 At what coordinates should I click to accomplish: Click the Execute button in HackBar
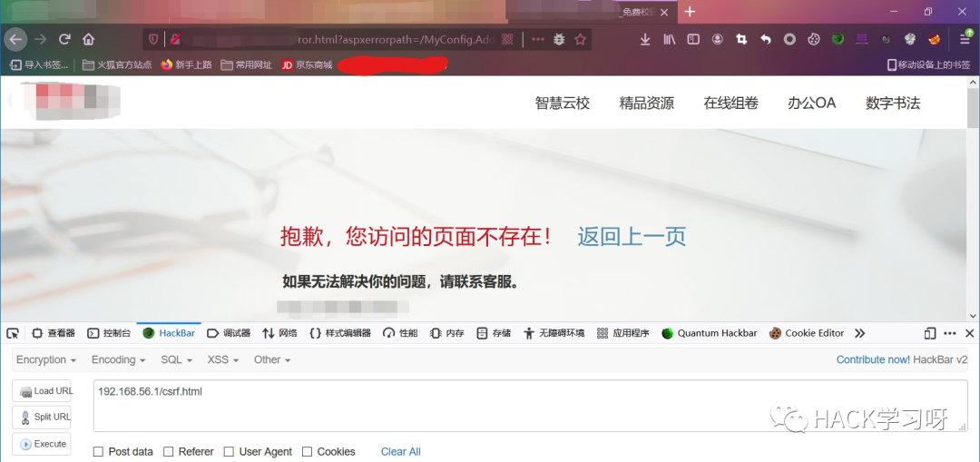[x=42, y=444]
